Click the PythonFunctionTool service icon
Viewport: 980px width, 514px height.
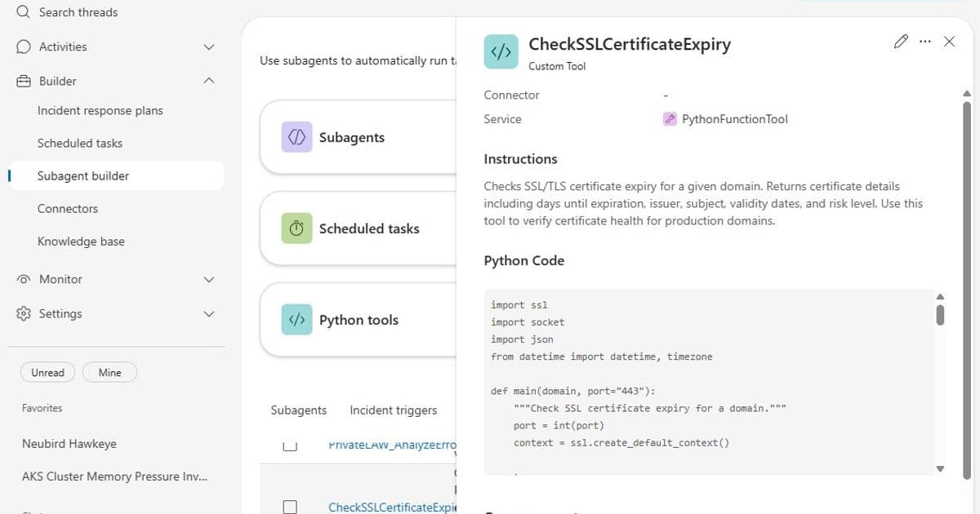(670, 118)
